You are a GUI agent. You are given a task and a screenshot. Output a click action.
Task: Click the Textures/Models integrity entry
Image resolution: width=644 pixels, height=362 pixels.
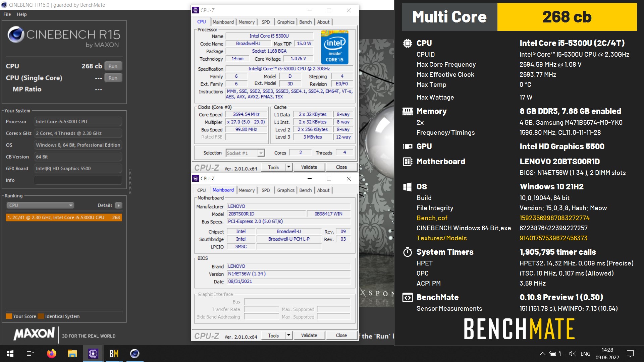click(x=442, y=238)
